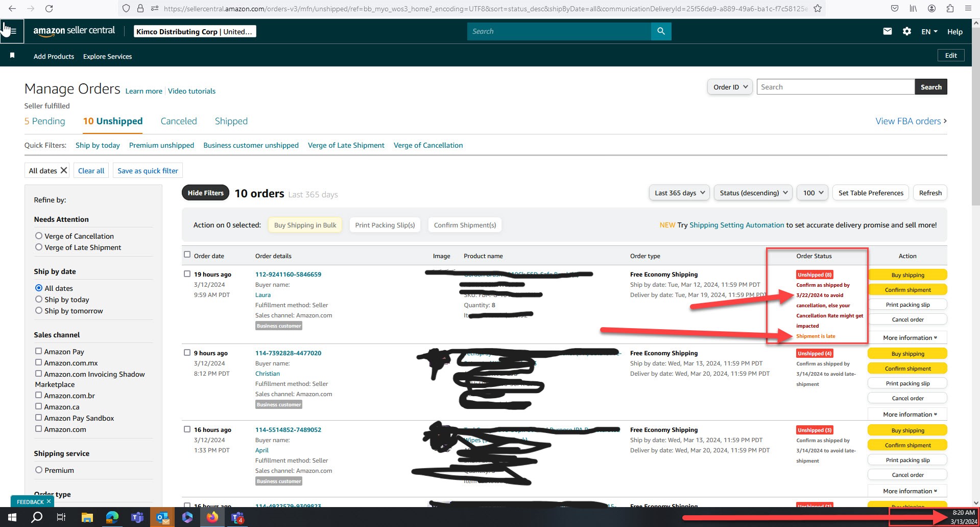Tick the select-all orders header checkbox
The image size is (980, 527).
[187, 255]
